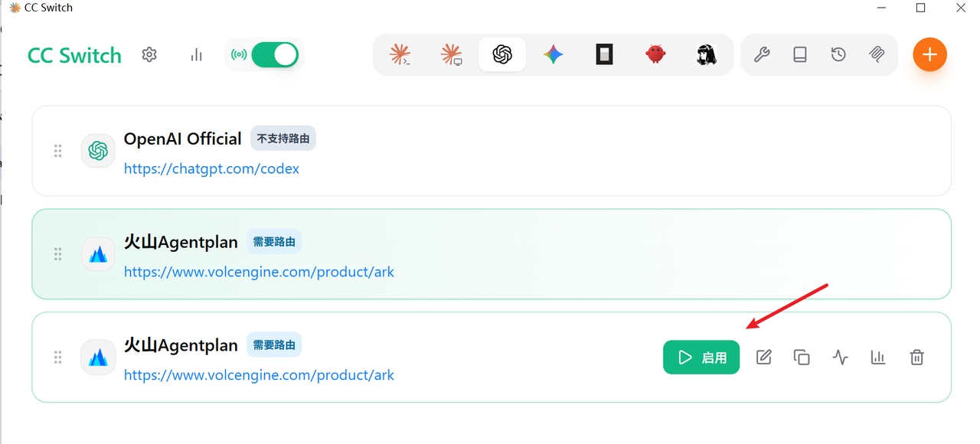Click the 火山Agentplan name in the highlighted active card

(x=181, y=242)
